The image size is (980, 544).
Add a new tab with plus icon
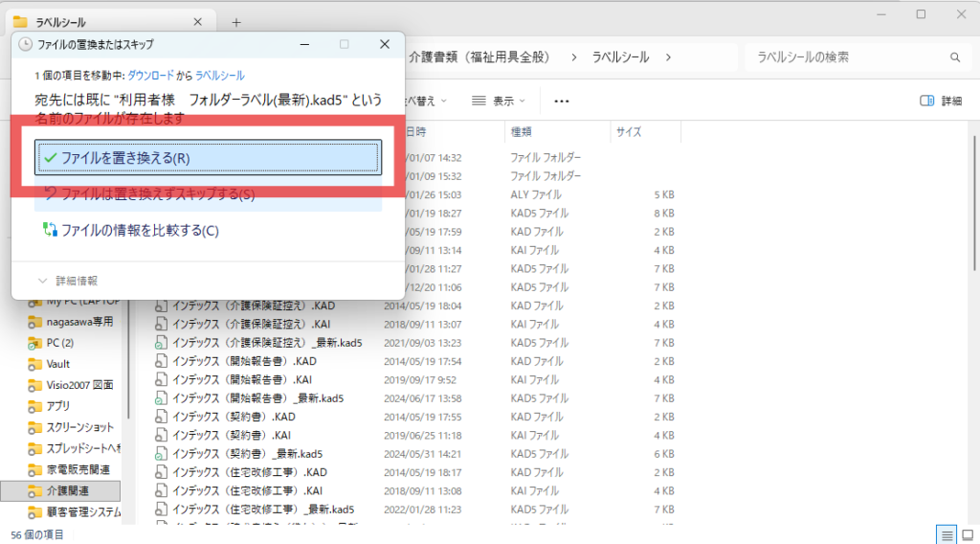pos(236,22)
